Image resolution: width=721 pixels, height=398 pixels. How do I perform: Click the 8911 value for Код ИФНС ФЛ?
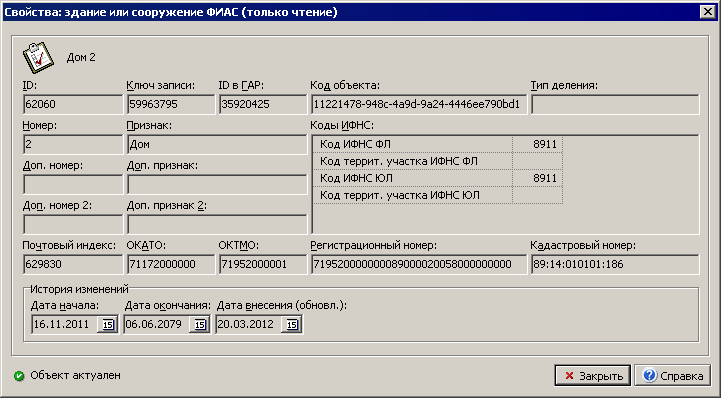pos(545,144)
